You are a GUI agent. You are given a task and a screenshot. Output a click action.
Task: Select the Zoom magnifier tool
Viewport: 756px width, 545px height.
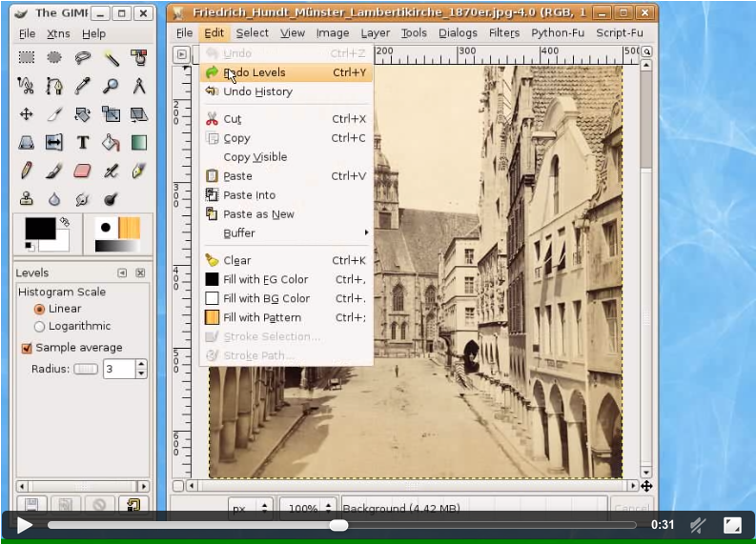111,86
